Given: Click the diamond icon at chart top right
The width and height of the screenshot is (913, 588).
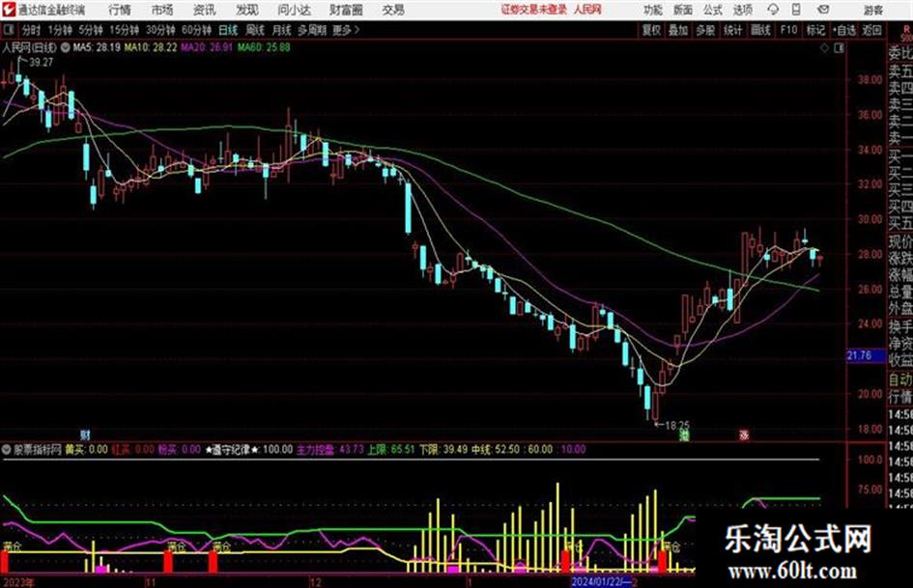Looking at the screenshot, I should click(824, 48).
